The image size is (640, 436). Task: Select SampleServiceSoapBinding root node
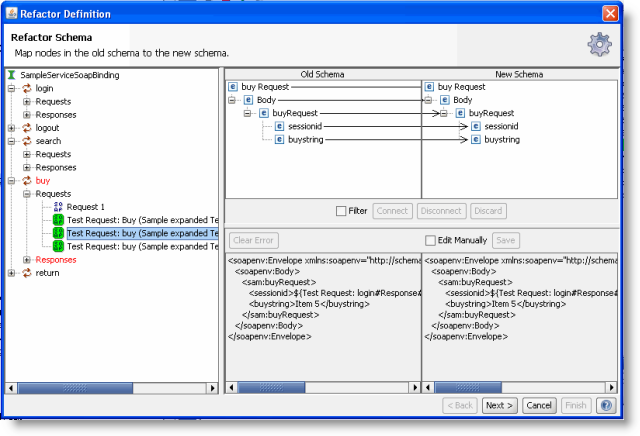point(70,75)
